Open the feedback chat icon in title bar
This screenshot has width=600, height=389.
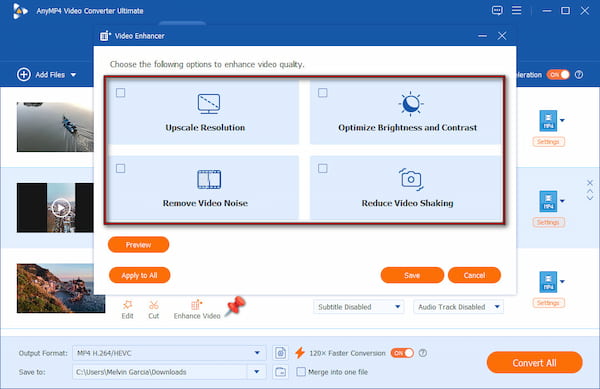pyautogui.click(x=497, y=11)
